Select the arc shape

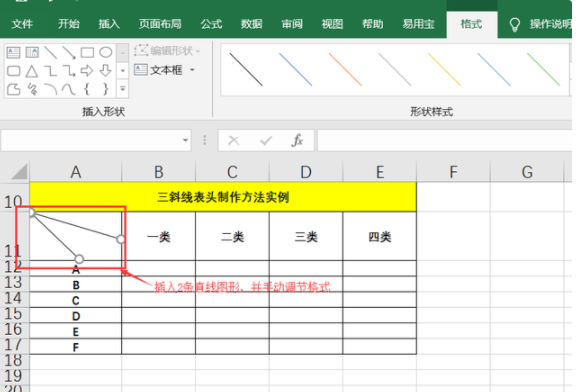pos(50,89)
